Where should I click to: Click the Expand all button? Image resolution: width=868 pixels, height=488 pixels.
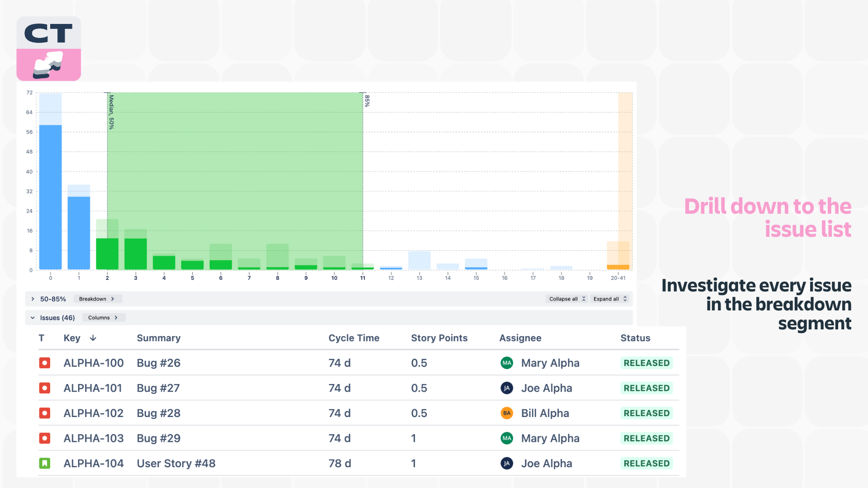(x=610, y=299)
